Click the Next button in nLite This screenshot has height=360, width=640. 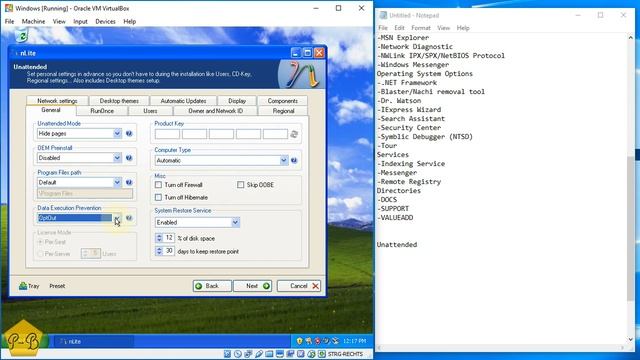(253, 286)
